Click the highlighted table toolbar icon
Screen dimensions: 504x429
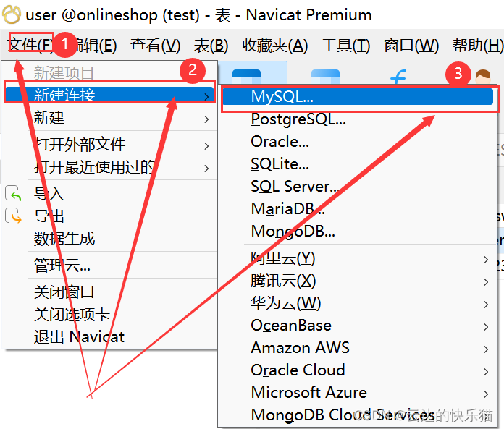(x=246, y=77)
